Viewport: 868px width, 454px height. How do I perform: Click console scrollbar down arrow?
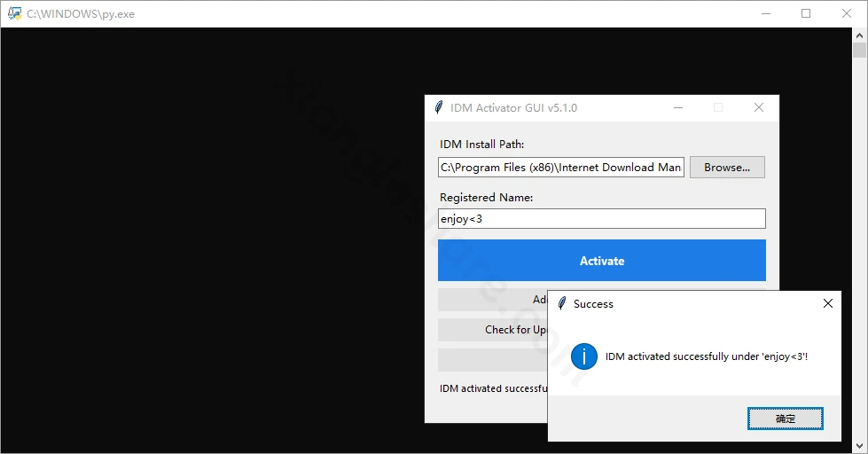coord(860,446)
